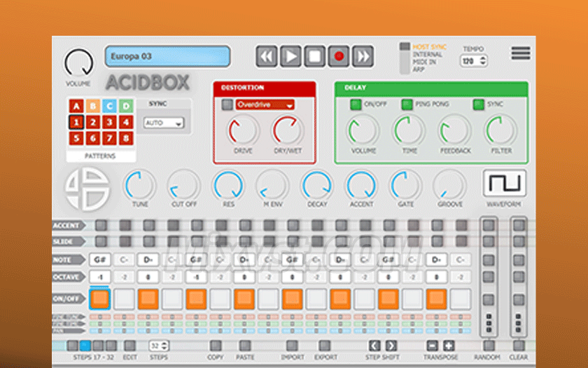Click the Rewind transport button
The height and width of the screenshot is (368, 588).
point(267,57)
